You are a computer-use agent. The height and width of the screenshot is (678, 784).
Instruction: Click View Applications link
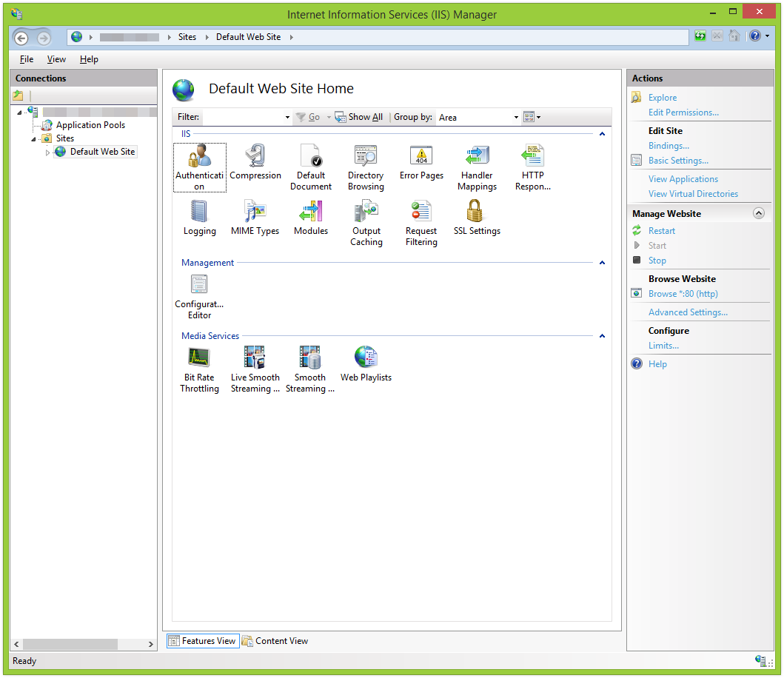(683, 179)
